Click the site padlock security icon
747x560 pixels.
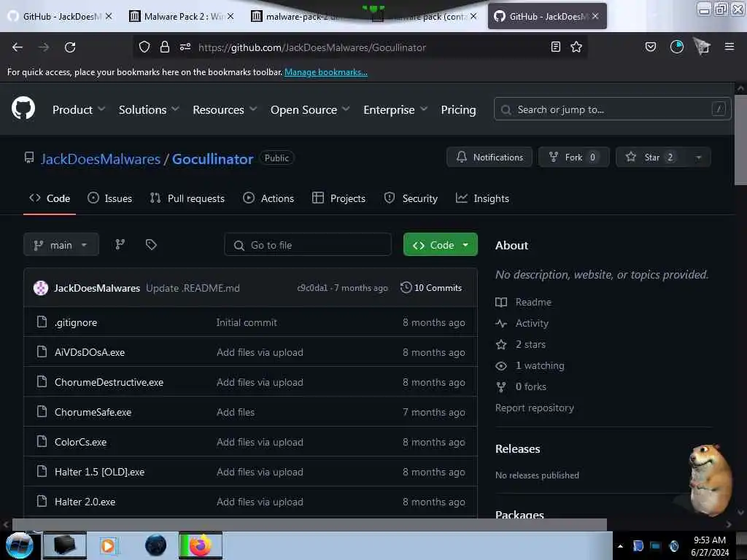point(165,47)
